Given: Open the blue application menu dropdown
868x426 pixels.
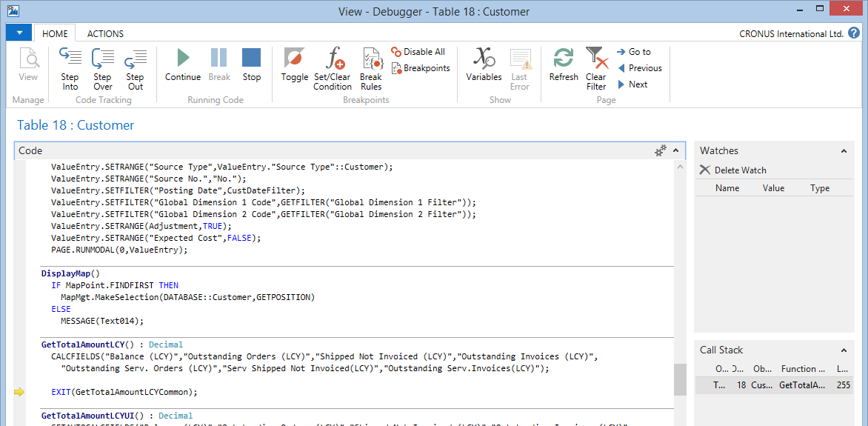Looking at the screenshot, I should pyautogui.click(x=19, y=33).
